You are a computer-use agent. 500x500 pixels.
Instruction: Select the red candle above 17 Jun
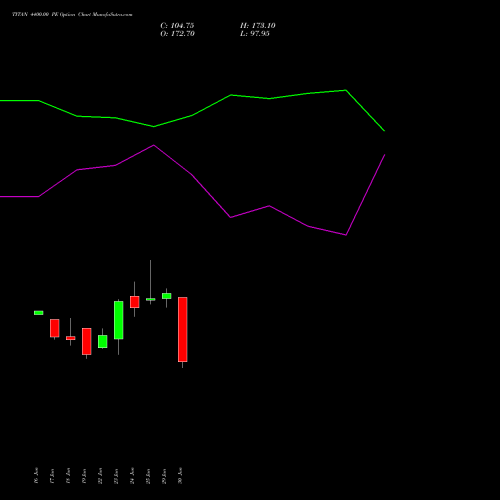[55, 328]
